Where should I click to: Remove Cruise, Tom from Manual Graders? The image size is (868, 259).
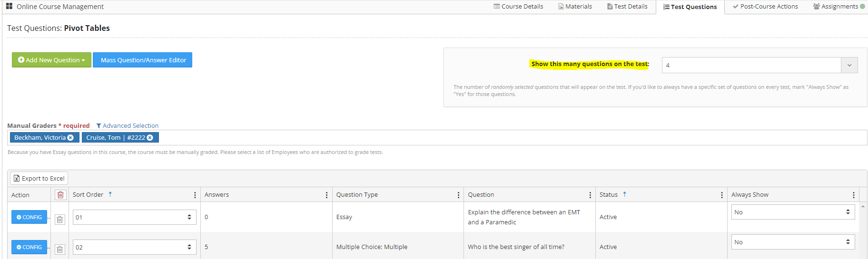tap(150, 138)
